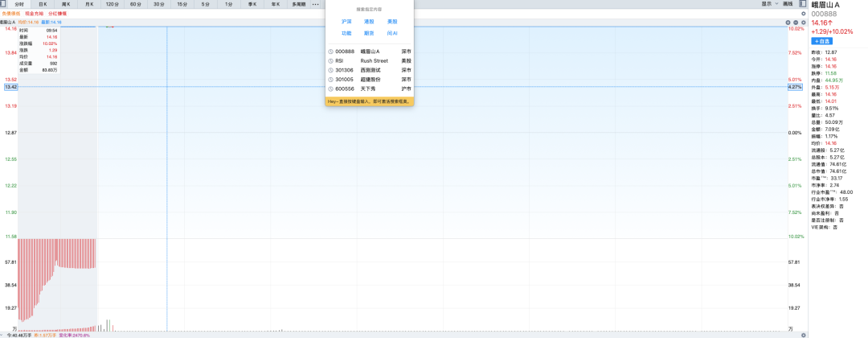This screenshot has width=868, height=338.
Task: Select 301005 超捷股份 search history row
Action: point(369,80)
